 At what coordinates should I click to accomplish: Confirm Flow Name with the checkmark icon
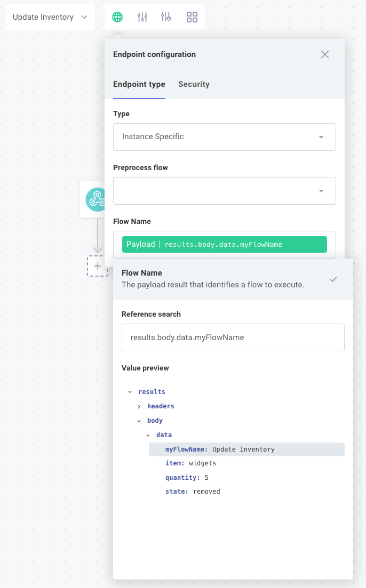point(333,279)
